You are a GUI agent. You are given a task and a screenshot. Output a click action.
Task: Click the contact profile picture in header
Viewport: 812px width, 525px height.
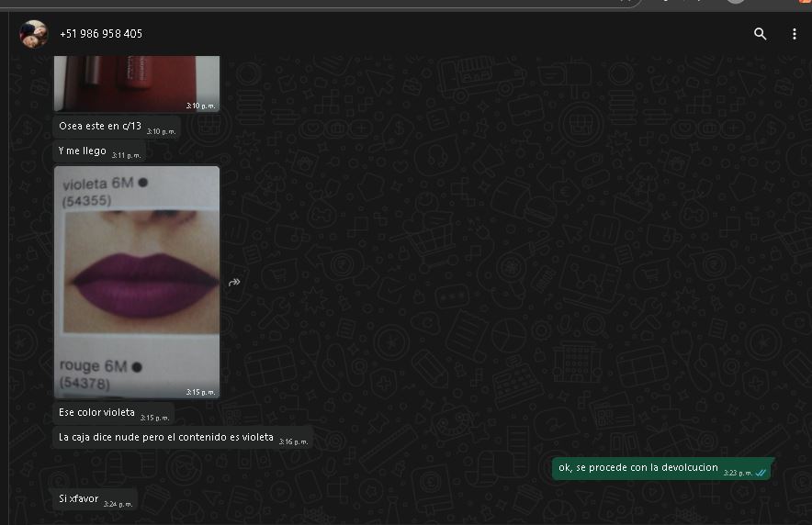(x=33, y=34)
